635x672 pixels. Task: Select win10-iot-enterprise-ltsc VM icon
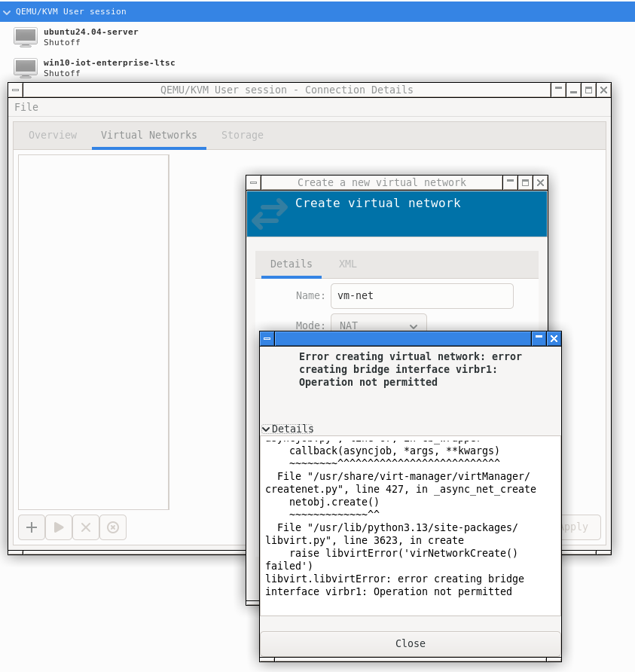pyautogui.click(x=26, y=68)
